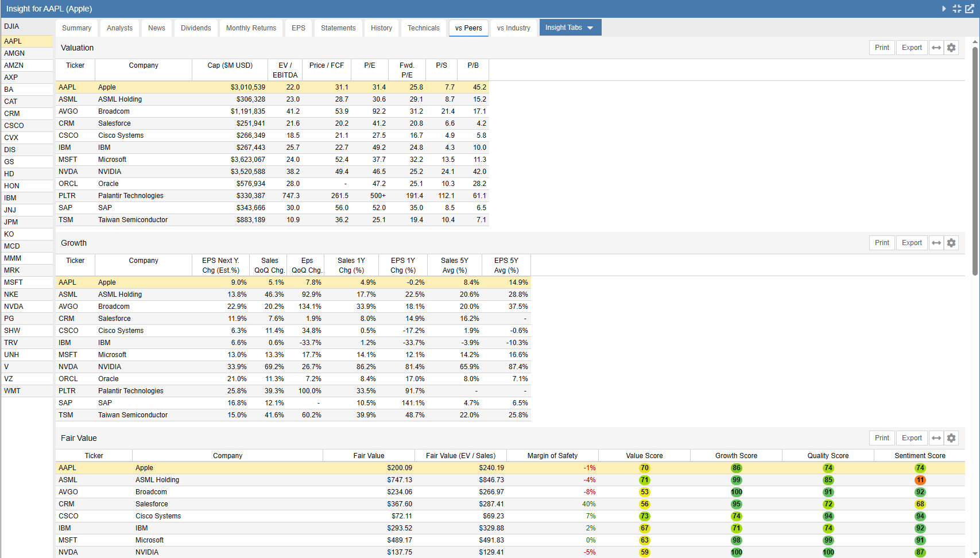Click Apple's Growth Score badge 86
This screenshot has height=558, width=980.
pyautogui.click(x=737, y=468)
